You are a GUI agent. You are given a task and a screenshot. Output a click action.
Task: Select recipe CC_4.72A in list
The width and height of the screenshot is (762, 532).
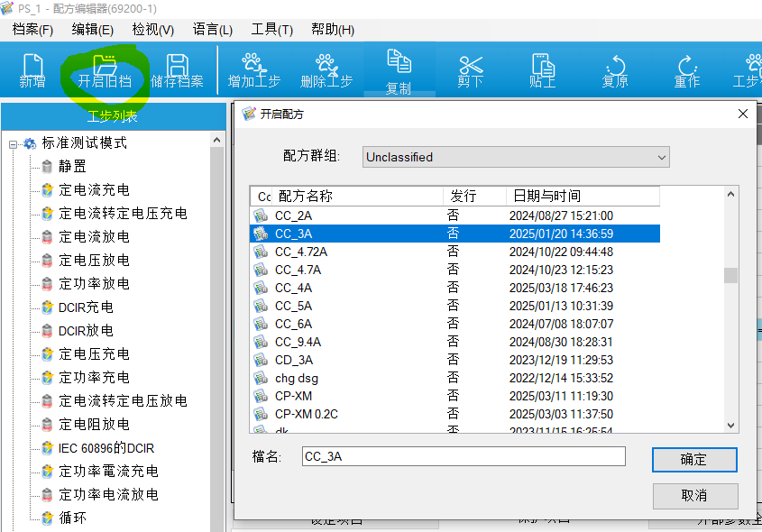(454, 252)
